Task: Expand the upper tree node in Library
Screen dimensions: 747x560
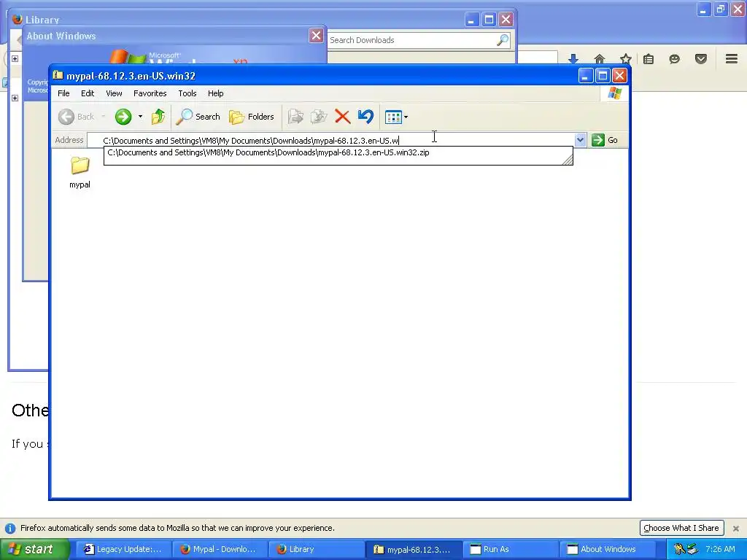Action: point(15,58)
